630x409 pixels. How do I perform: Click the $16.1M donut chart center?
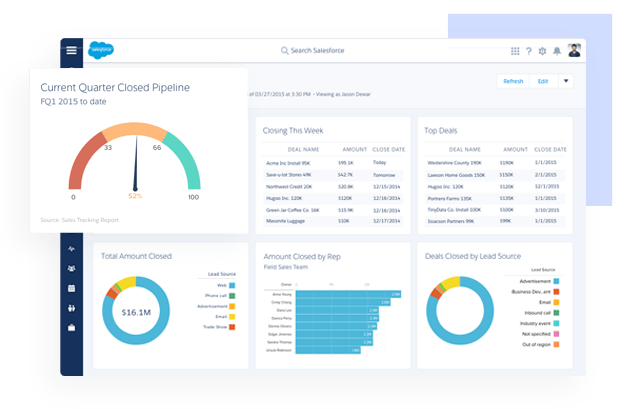tap(136, 312)
